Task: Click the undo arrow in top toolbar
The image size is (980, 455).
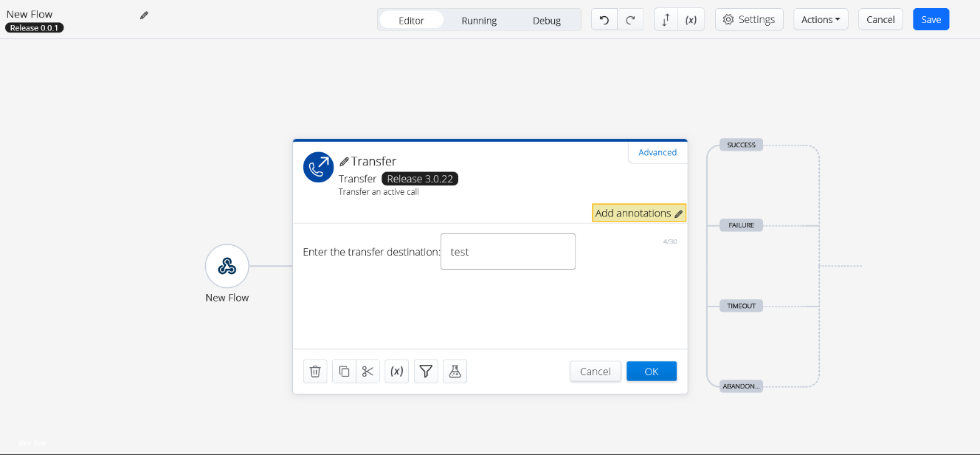Action: tap(604, 20)
